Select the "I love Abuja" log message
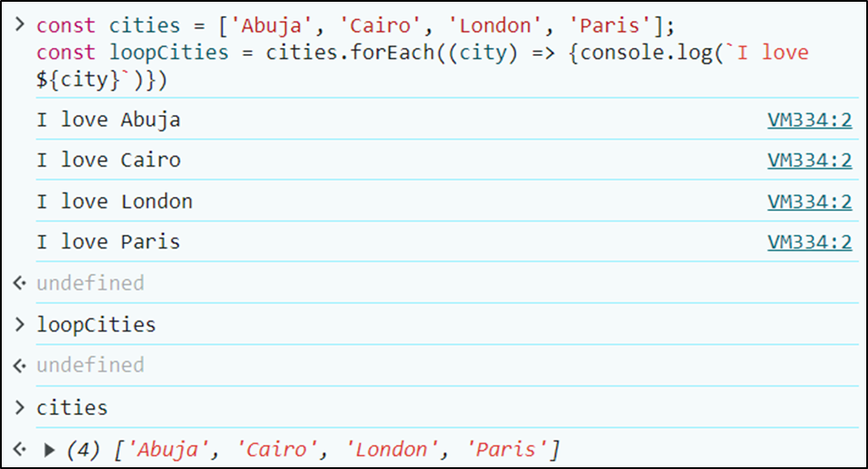 (108, 120)
